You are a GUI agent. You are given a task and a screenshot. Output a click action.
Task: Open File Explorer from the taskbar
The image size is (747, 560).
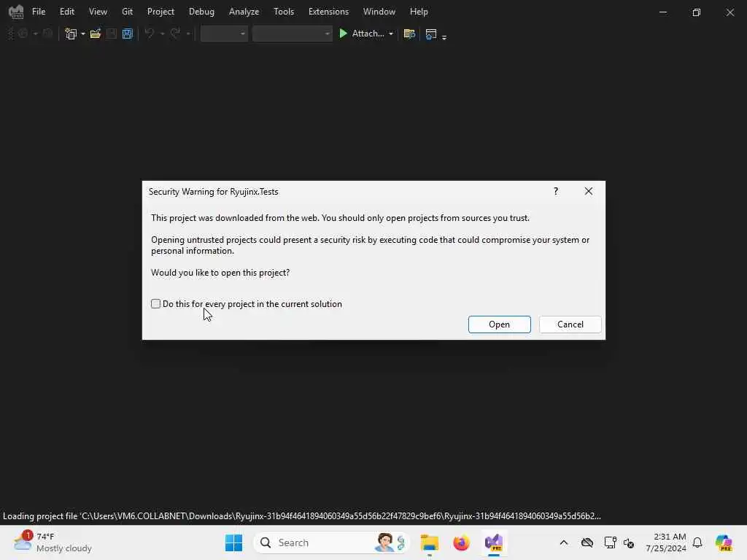429,542
